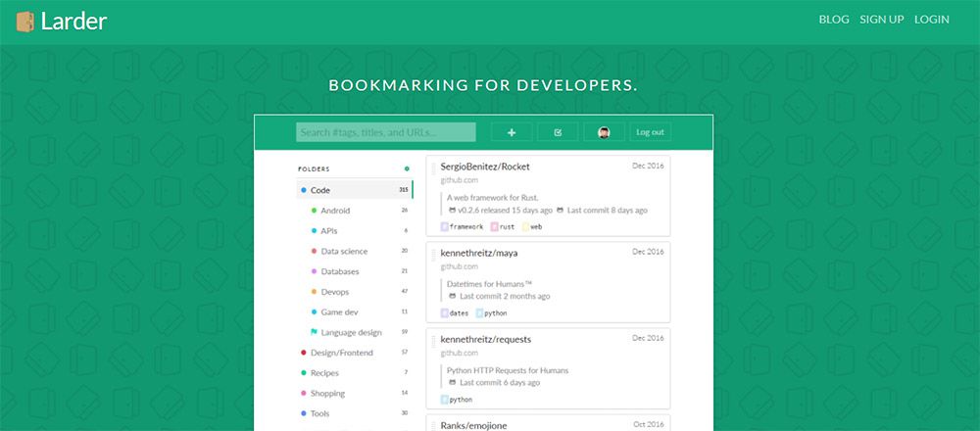Open the Android subfolder
The height and width of the screenshot is (431, 980).
coord(335,211)
